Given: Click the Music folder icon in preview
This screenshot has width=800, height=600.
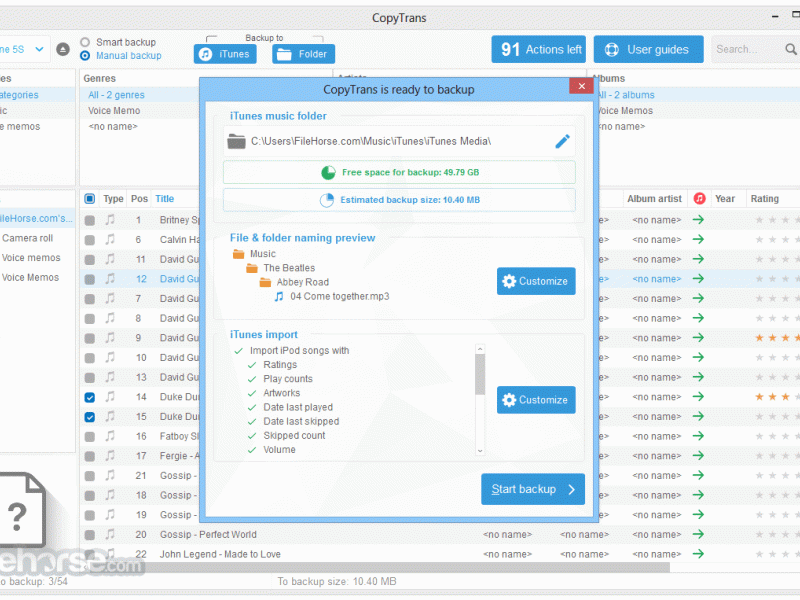Looking at the screenshot, I should (x=238, y=254).
